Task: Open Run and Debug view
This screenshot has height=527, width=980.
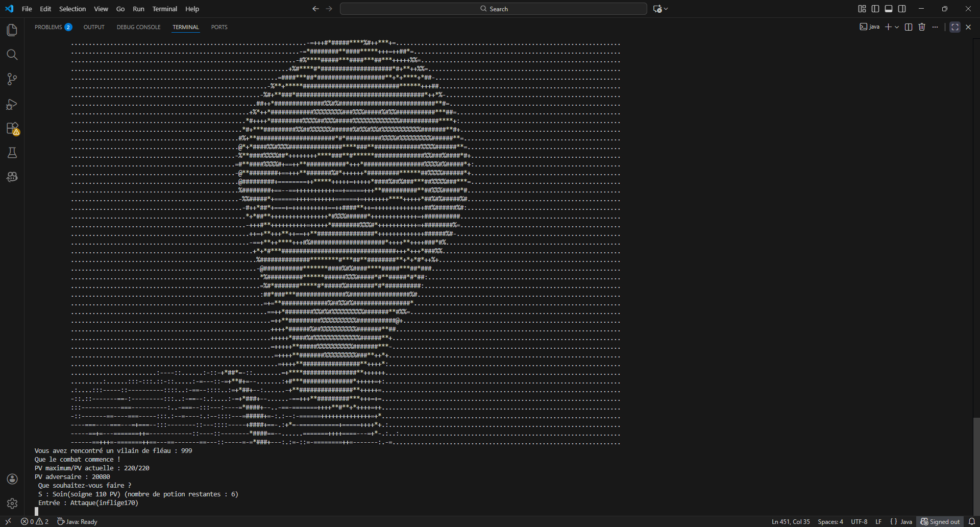Action: click(12, 104)
